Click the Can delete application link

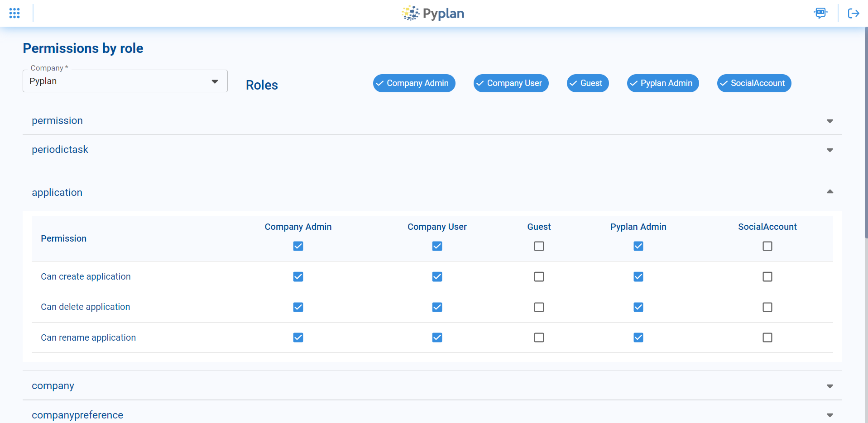pos(85,307)
